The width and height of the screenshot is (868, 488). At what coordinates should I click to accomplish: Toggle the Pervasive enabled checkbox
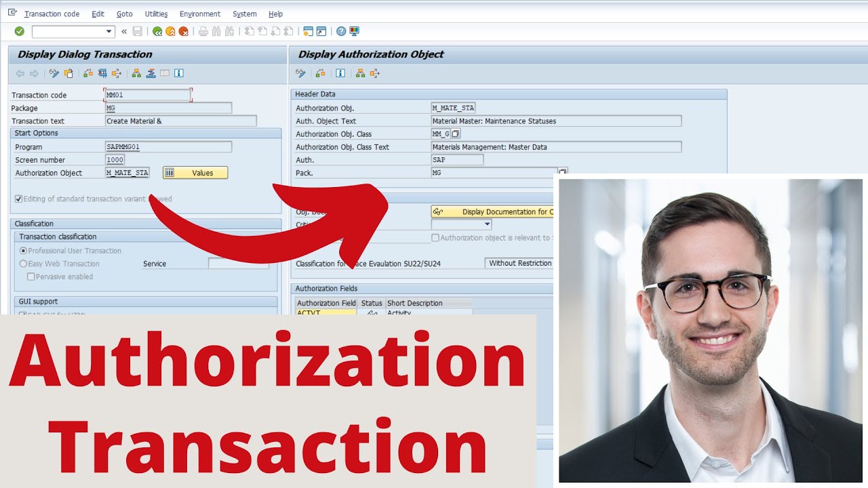[x=31, y=277]
